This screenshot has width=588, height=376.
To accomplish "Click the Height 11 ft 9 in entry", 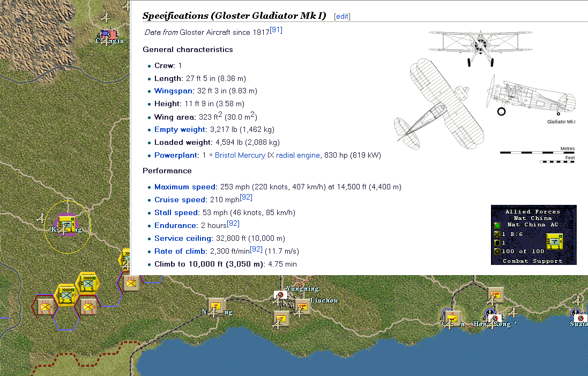I will tap(199, 104).
